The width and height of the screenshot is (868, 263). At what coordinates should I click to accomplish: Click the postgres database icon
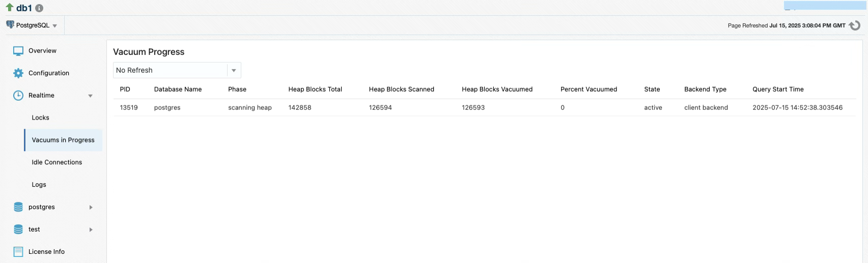pyautogui.click(x=18, y=207)
